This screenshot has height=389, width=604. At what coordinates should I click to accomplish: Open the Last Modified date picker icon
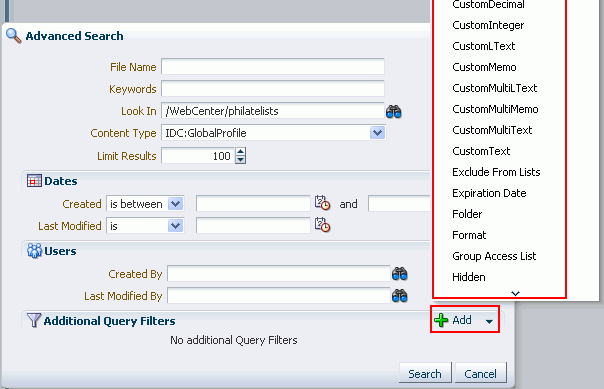[322, 225]
